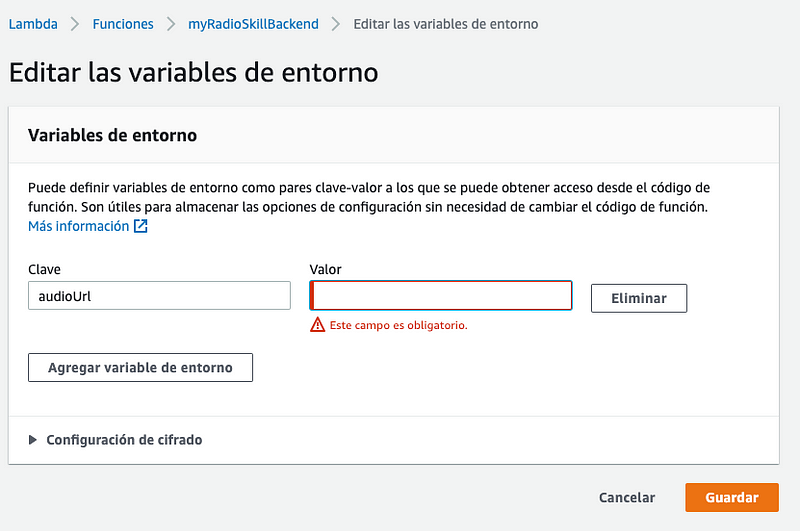Viewport: 800px width, 531px height.
Task: Click the chevron separator after myRadioSkillBackend
Action: (336, 24)
